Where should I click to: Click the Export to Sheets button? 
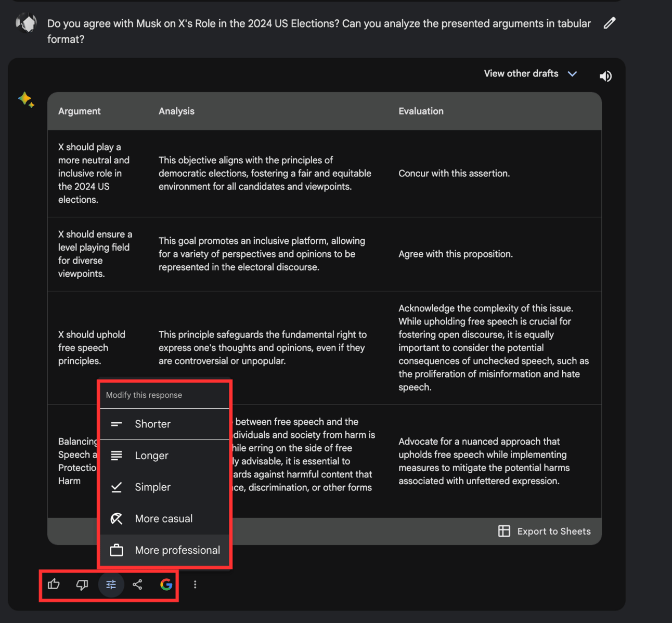tap(544, 531)
